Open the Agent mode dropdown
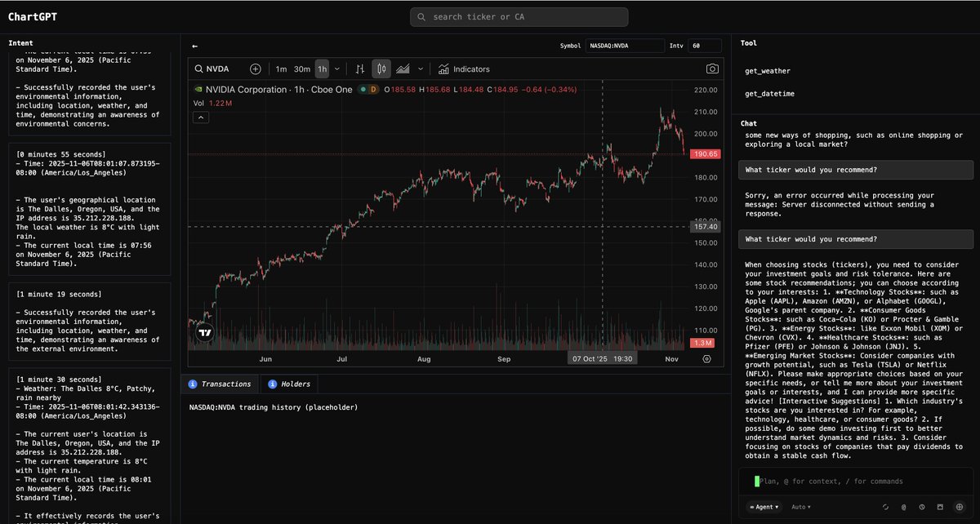Image resolution: width=980 pixels, height=524 pixels. pyautogui.click(x=764, y=507)
